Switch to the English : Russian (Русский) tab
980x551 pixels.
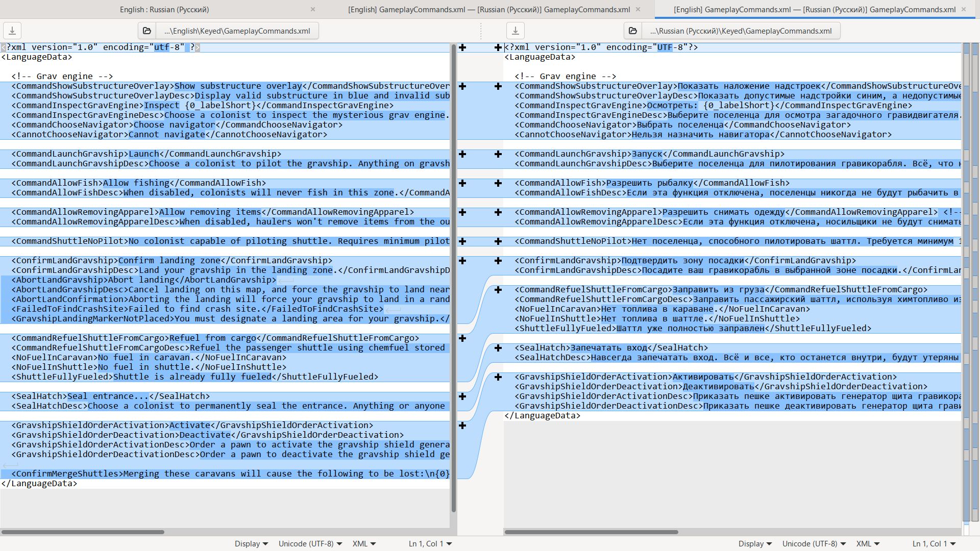(164, 9)
